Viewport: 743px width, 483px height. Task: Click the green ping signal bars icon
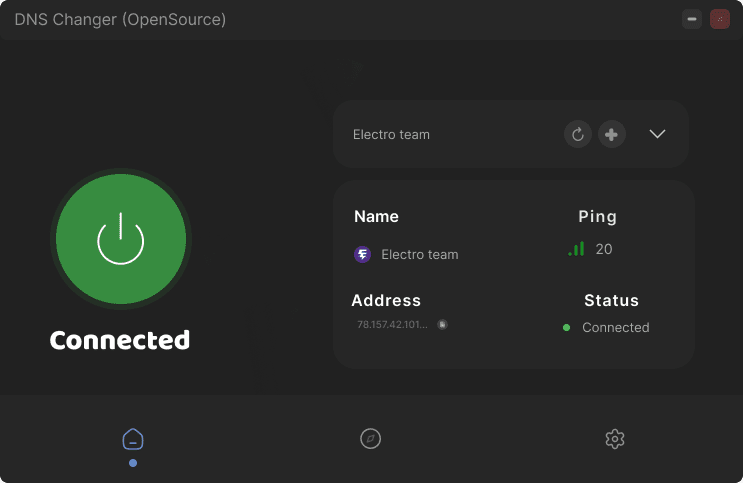click(576, 249)
